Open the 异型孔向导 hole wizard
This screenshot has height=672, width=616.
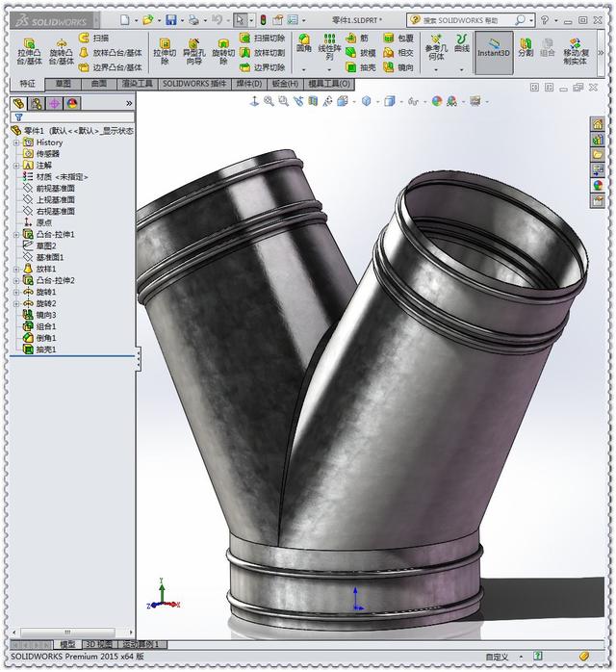(194, 51)
